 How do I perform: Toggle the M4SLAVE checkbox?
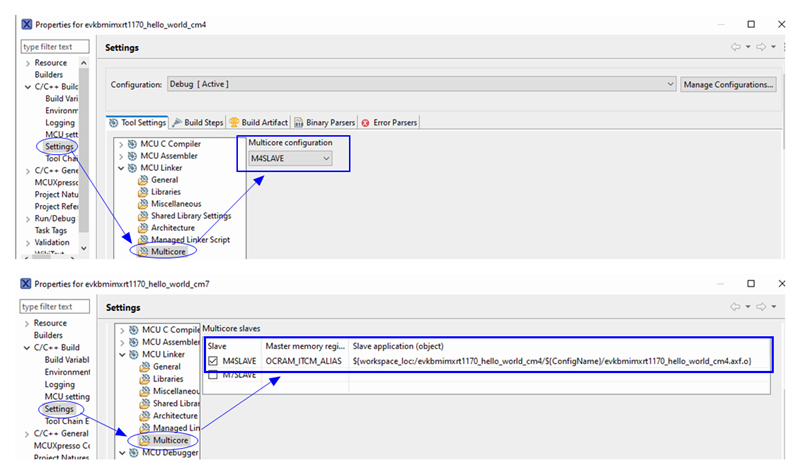(x=211, y=361)
